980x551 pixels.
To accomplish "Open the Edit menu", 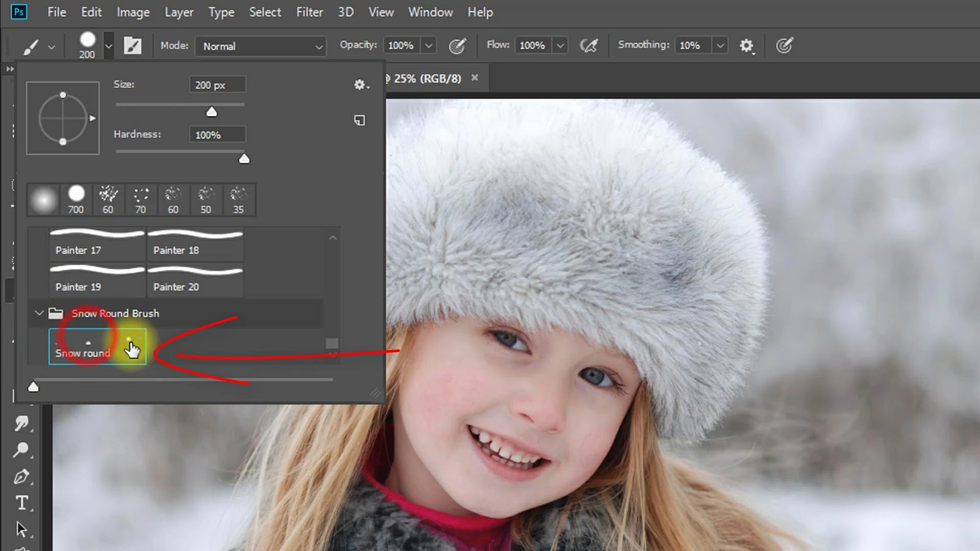I will coord(91,12).
